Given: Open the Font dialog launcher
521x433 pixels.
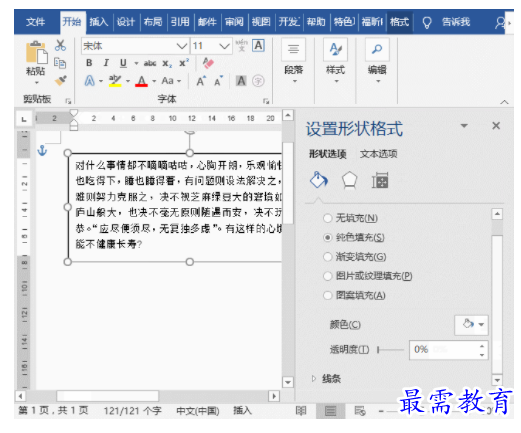Looking at the screenshot, I should 266,101.
